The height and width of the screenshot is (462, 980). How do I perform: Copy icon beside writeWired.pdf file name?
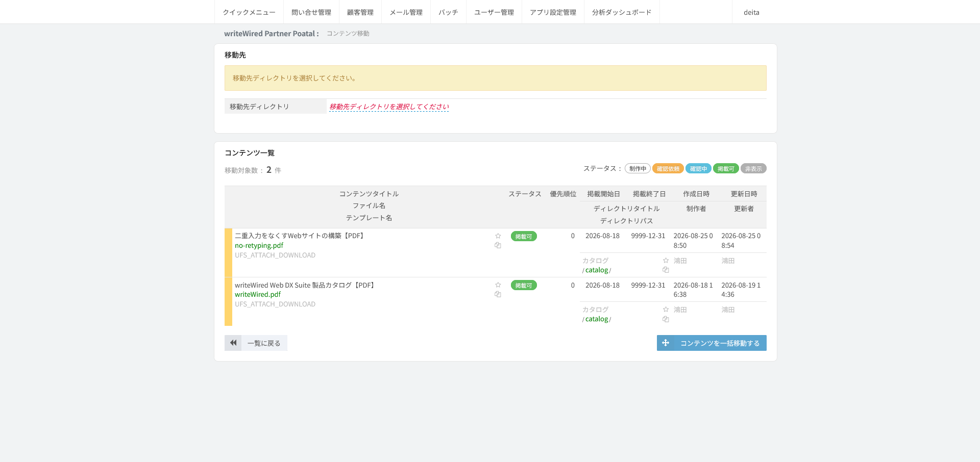(x=498, y=294)
